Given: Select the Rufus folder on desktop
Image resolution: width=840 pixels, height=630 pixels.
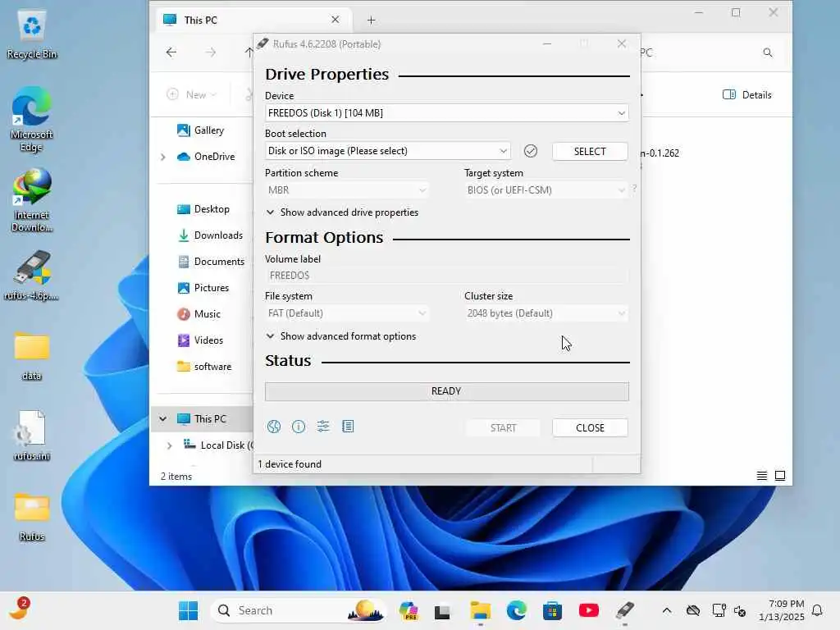Looking at the screenshot, I should [32, 517].
